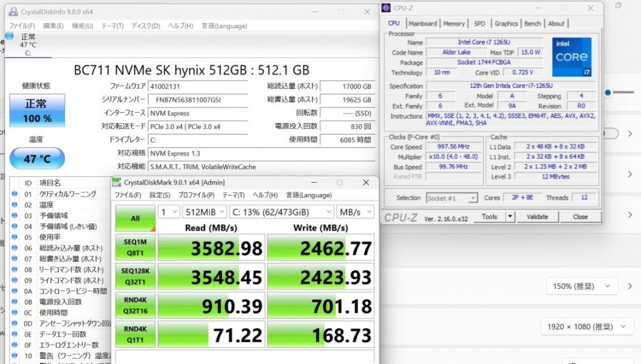Run All benchmarks in CrystalDiskMark
The height and width of the screenshot is (364, 641).
click(x=135, y=218)
